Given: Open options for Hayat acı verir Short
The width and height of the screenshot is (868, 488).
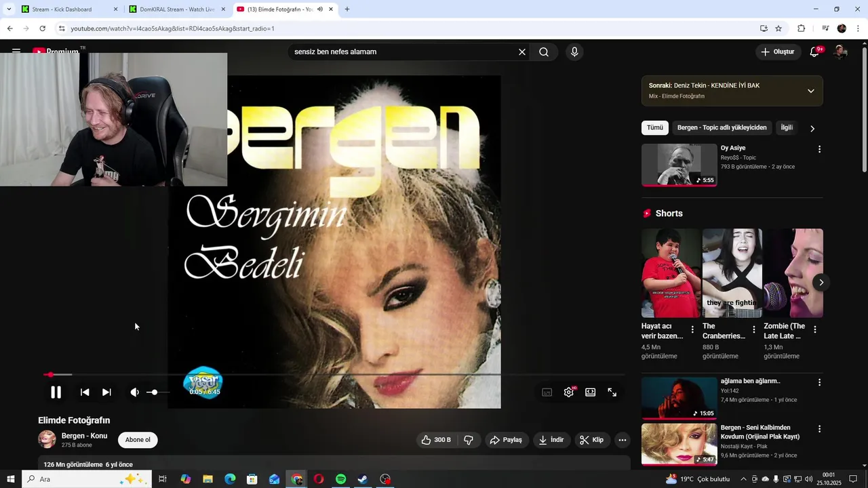Looking at the screenshot, I should [692, 329].
